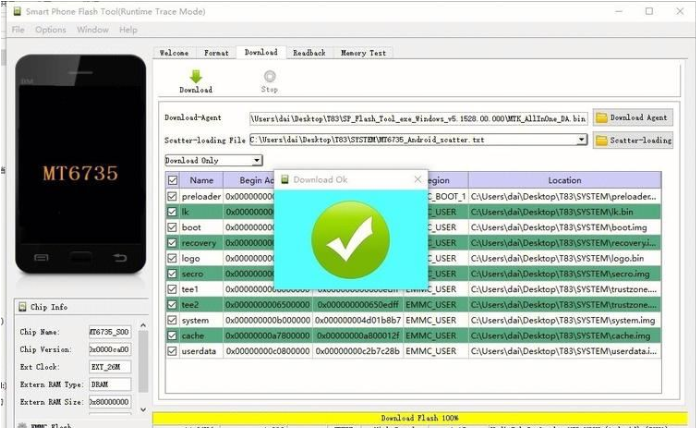Open the Options menu
This screenshot has height=428, width=696.
pos(51,30)
